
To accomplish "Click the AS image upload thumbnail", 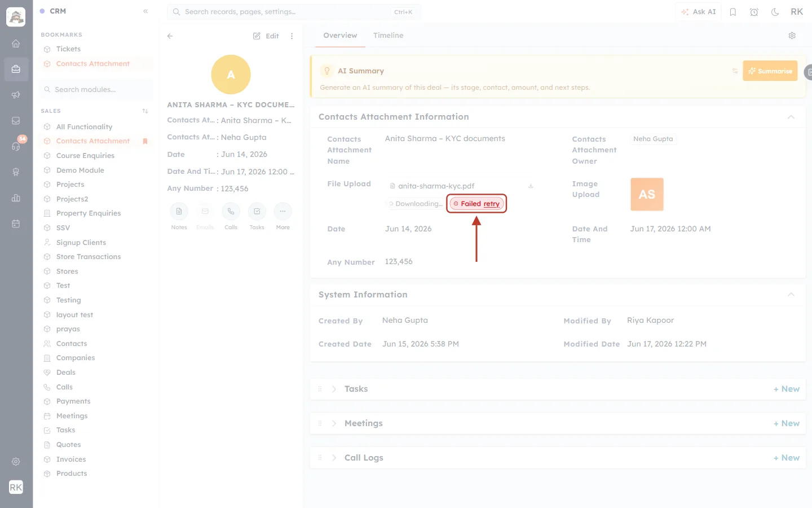I will click(x=647, y=194).
